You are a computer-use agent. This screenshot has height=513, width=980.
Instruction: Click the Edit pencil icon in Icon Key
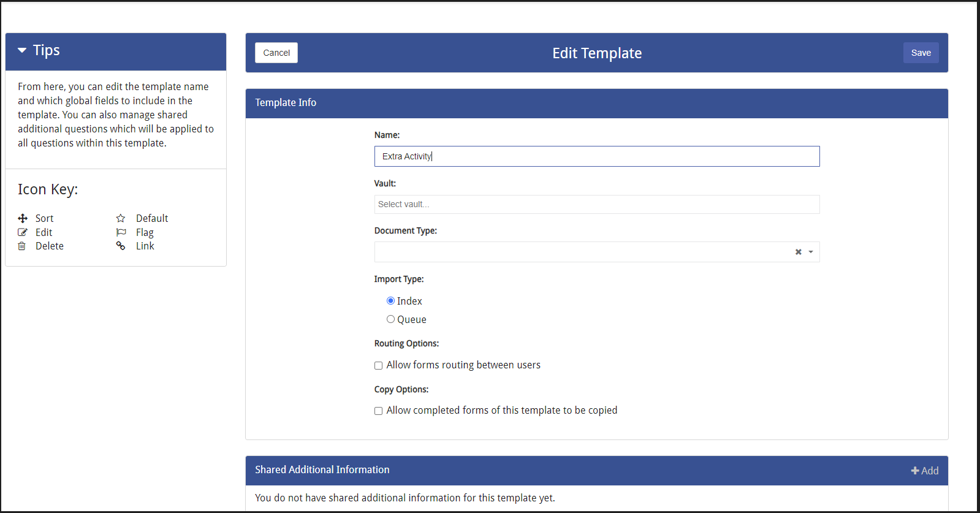[x=23, y=232]
